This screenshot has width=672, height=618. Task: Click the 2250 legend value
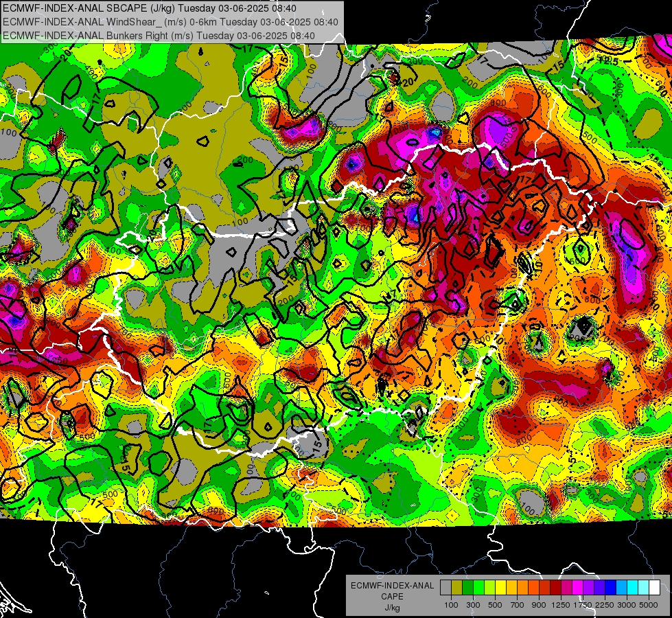tap(605, 605)
